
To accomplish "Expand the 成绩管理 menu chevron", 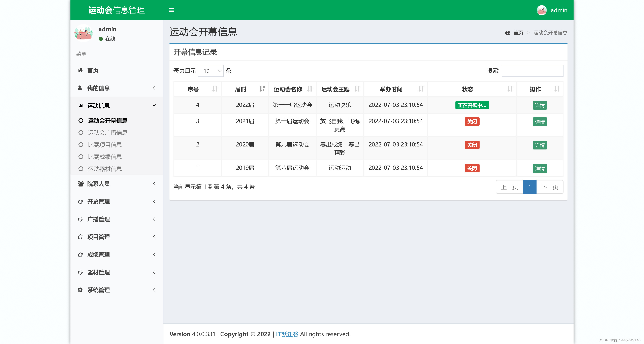I will [154, 254].
